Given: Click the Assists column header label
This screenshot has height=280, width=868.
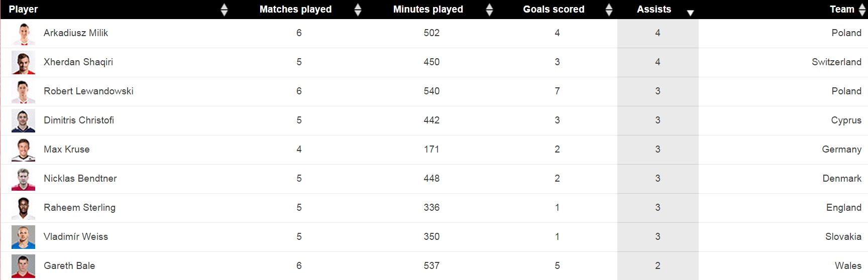Looking at the screenshot, I should coord(654,10).
